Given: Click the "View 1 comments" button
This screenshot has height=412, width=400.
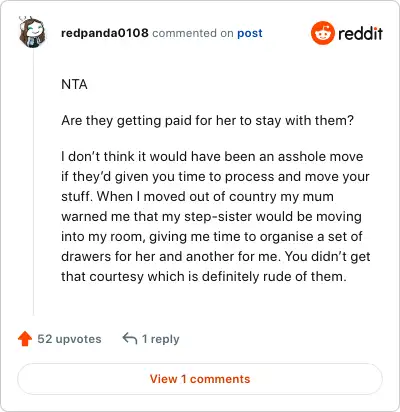Looking at the screenshot, I should 200,379.
